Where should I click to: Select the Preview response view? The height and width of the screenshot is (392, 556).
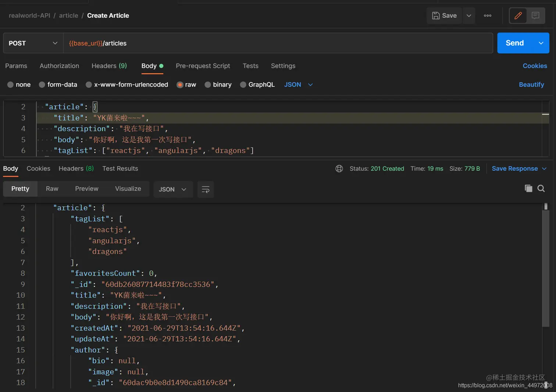(87, 189)
